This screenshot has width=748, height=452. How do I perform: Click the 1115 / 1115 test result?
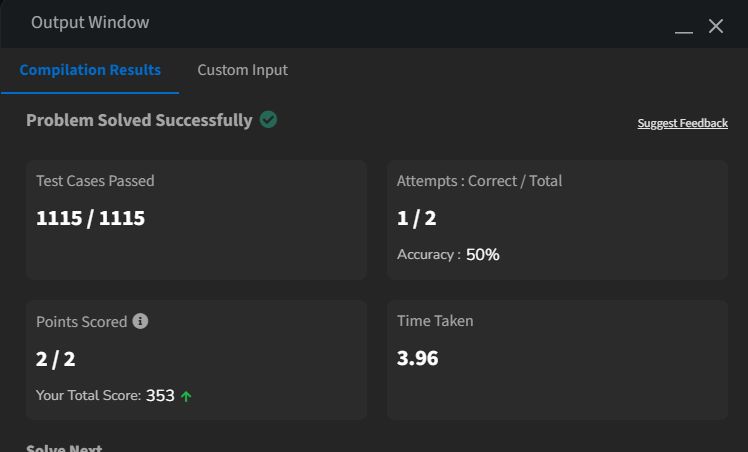click(x=90, y=218)
